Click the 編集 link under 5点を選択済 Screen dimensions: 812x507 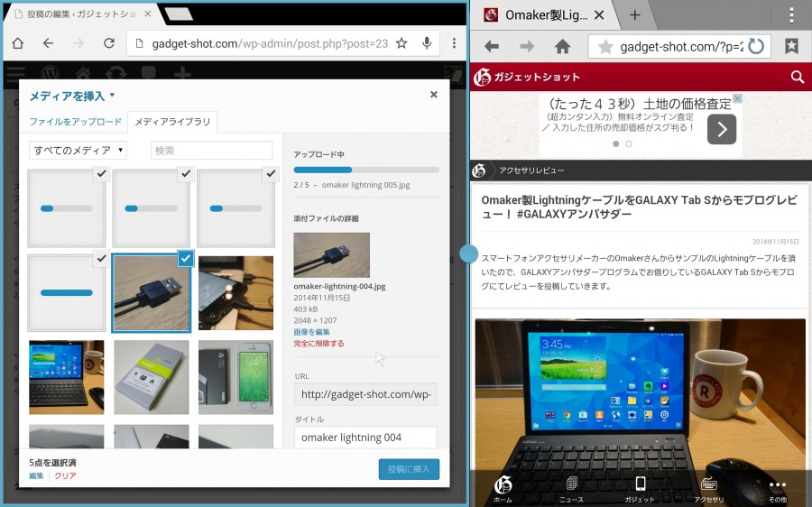point(36,475)
